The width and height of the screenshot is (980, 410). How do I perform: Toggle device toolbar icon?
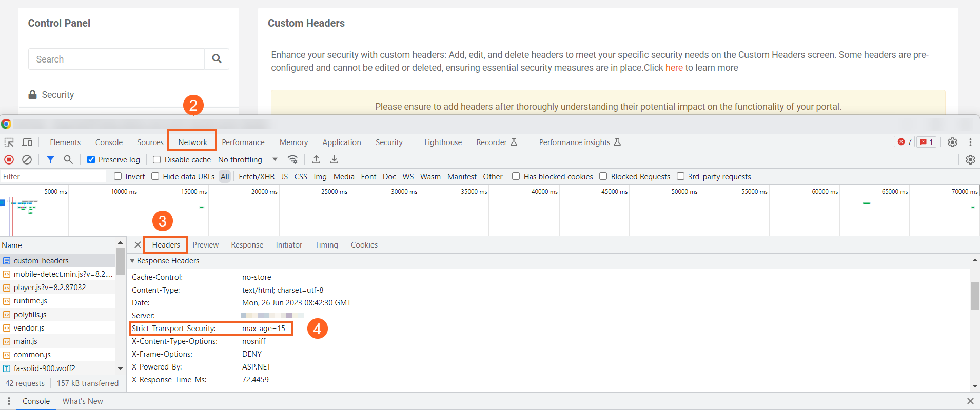pos(27,142)
